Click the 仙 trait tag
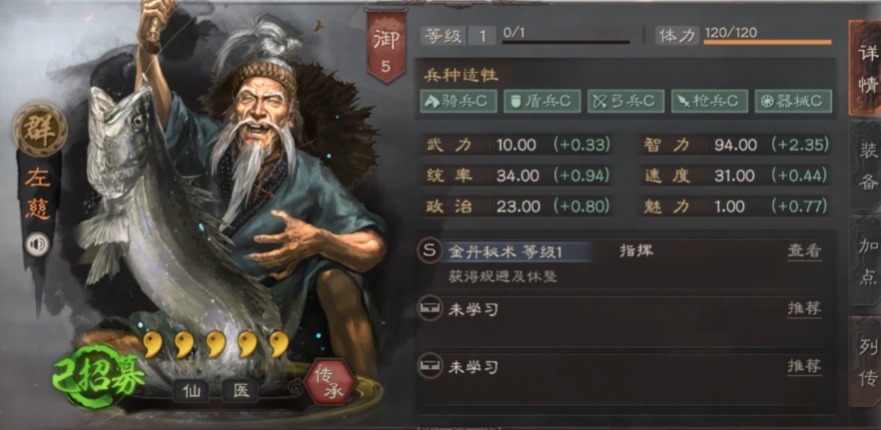Viewport: 881px width, 430px height. 191,391
